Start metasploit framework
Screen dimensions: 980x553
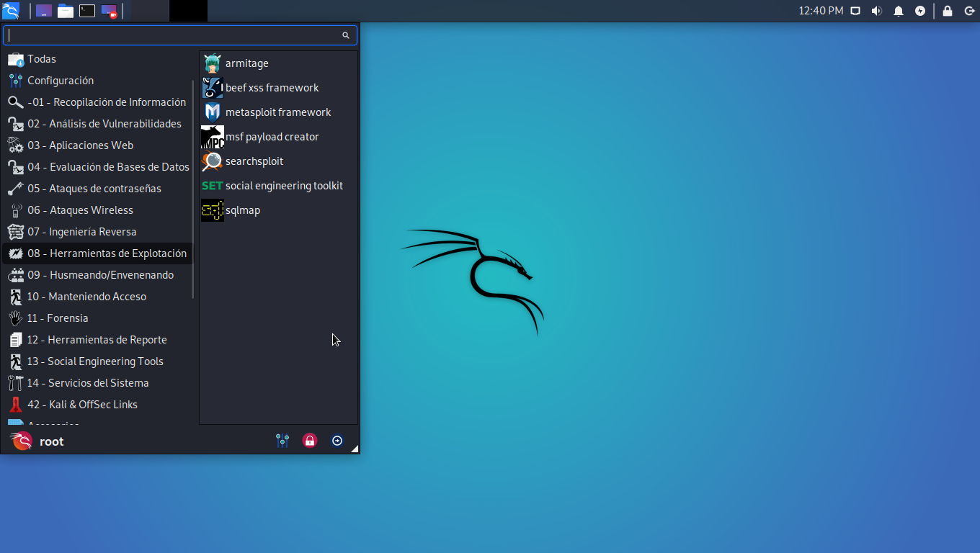click(278, 112)
